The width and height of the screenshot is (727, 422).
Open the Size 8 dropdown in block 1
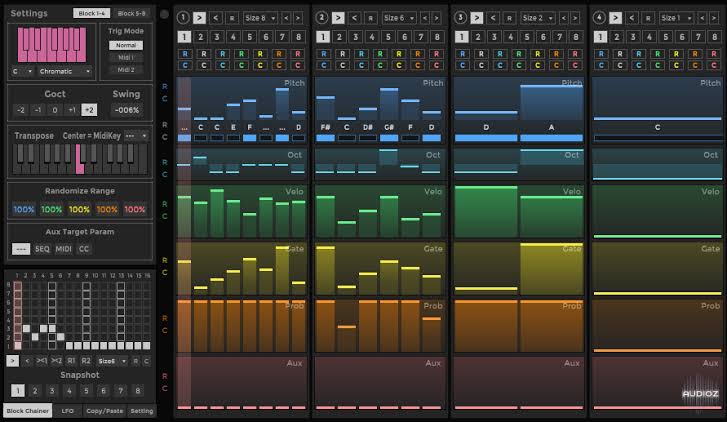(x=260, y=18)
